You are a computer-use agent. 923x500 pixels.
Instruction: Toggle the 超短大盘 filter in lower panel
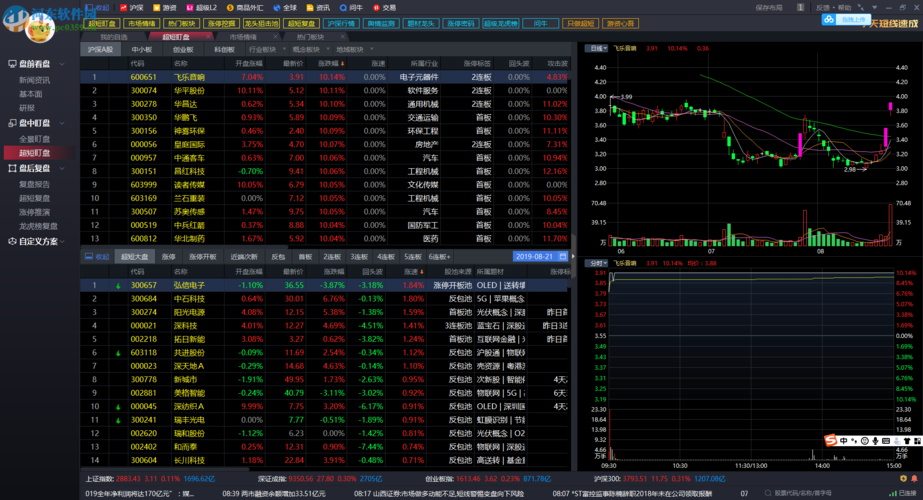click(135, 257)
